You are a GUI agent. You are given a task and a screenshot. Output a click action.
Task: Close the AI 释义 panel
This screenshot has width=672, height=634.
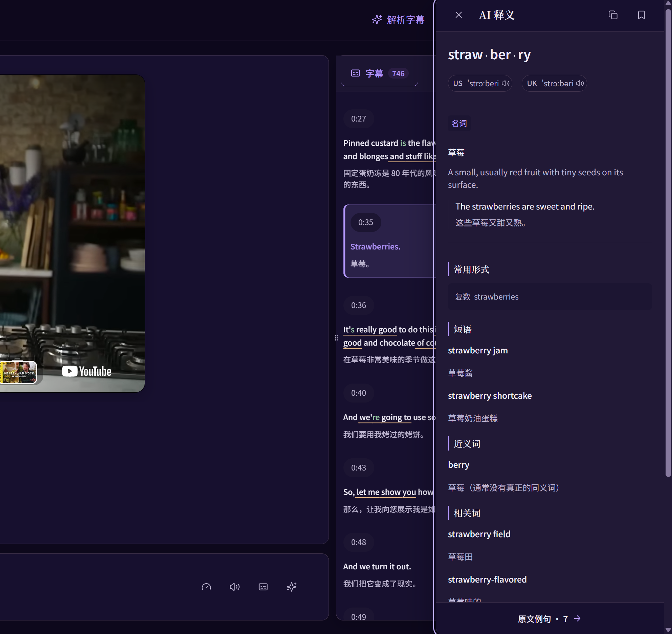coord(458,15)
